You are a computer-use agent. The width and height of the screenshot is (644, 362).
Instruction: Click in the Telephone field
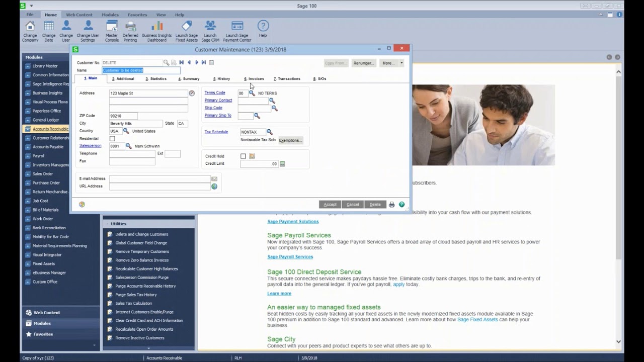click(132, 153)
